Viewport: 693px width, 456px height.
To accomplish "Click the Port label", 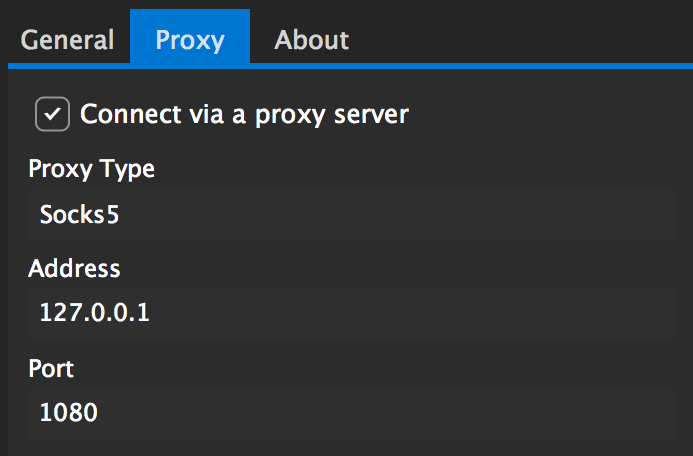I will (51, 369).
